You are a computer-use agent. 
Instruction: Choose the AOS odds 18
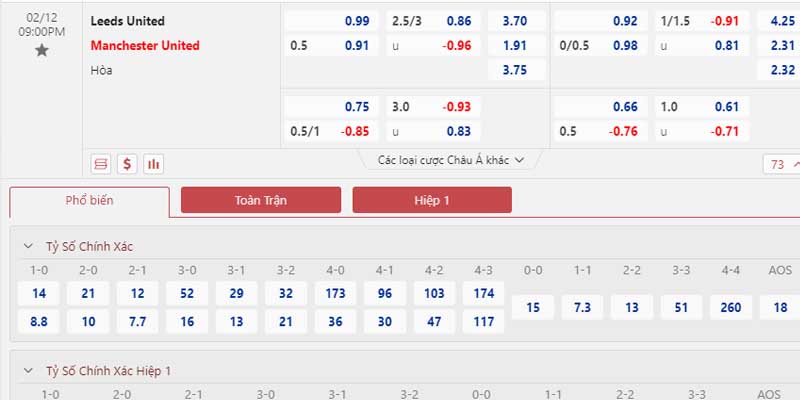780,307
